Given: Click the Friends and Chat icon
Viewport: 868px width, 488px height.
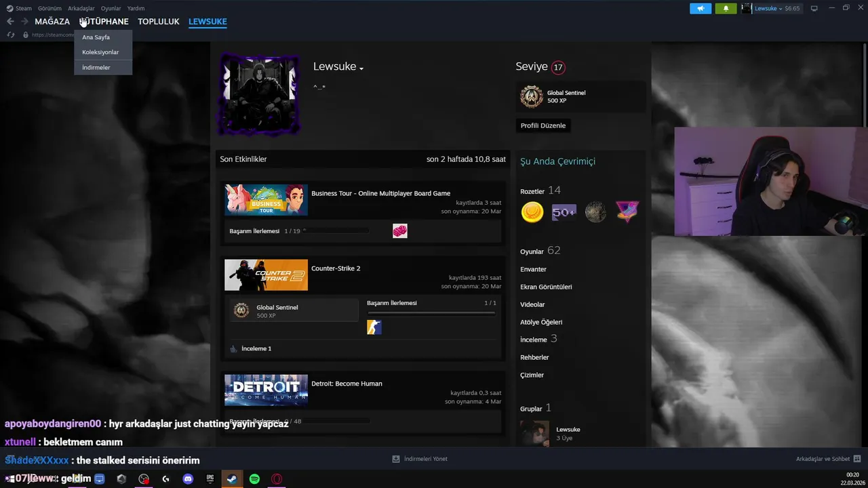Looking at the screenshot, I should [857, 459].
